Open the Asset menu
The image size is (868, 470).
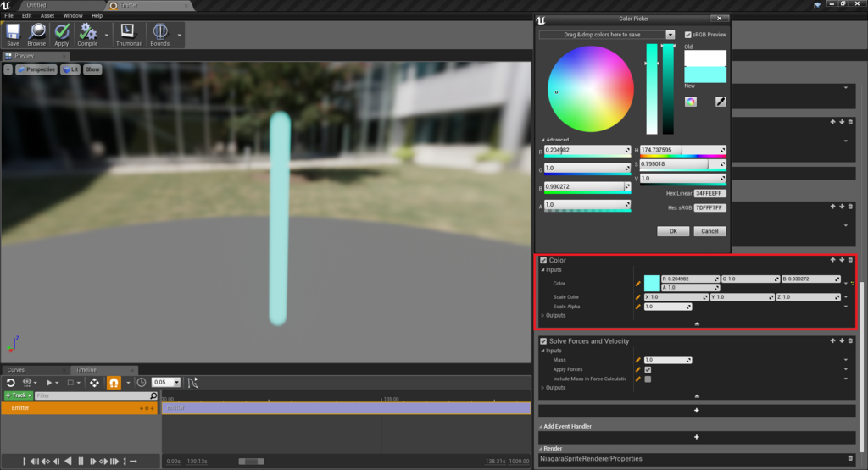47,15
